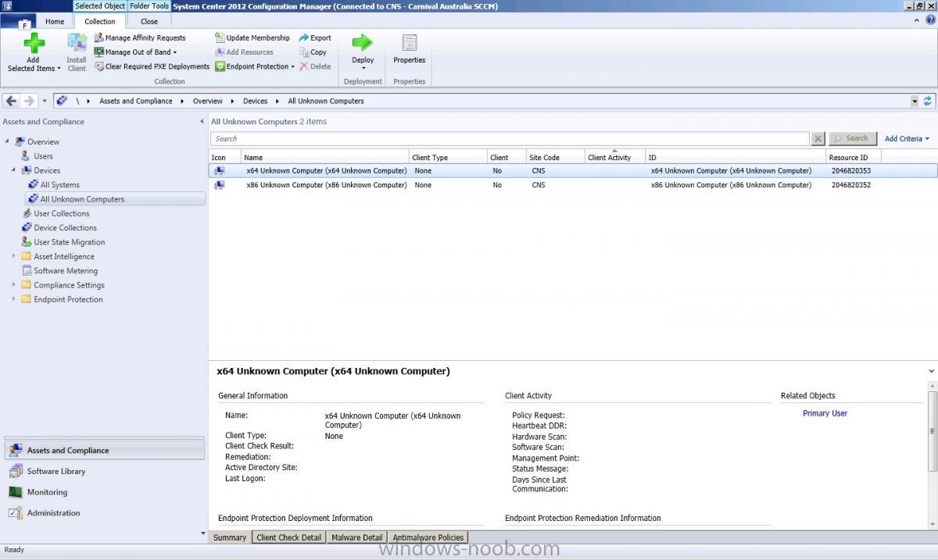Click the root icon in the address bar
This screenshot has height=560, width=938.
tap(62, 101)
